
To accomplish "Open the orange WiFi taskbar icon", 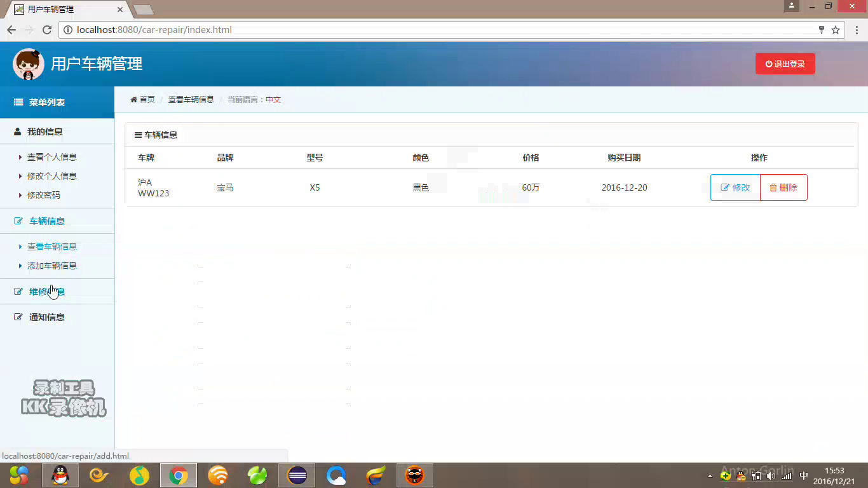I will 218,475.
